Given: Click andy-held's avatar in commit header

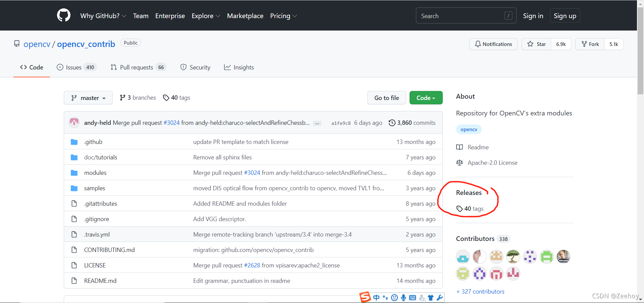Looking at the screenshot, I should point(74,122).
